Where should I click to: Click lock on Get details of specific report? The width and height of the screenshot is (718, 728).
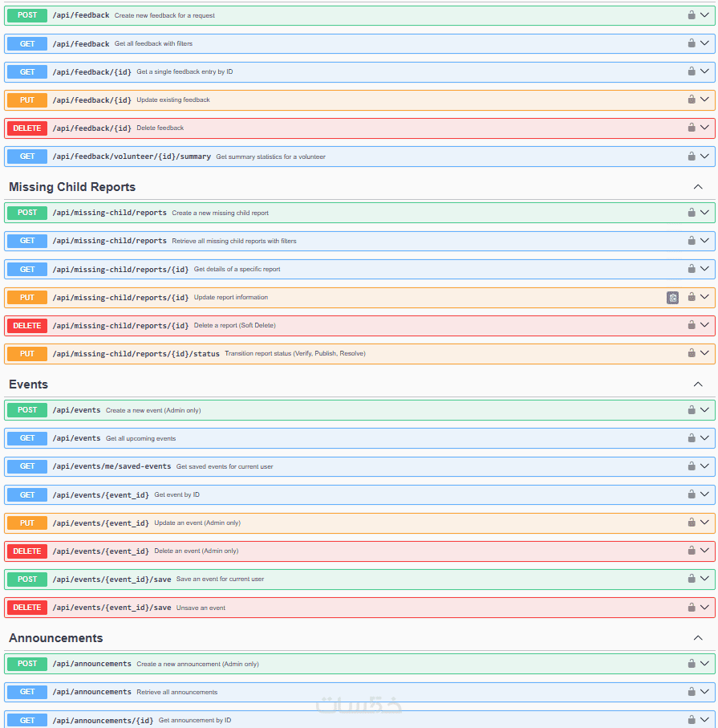tap(691, 269)
